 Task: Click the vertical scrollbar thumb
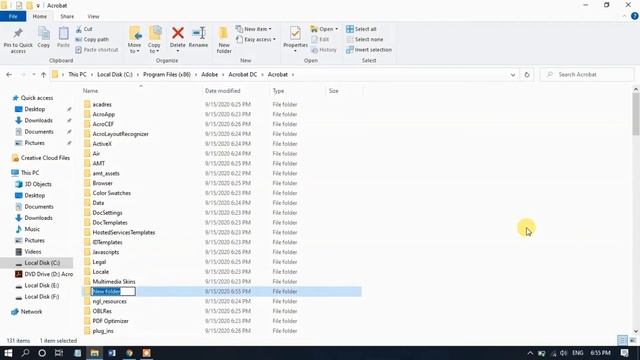(x=636, y=113)
